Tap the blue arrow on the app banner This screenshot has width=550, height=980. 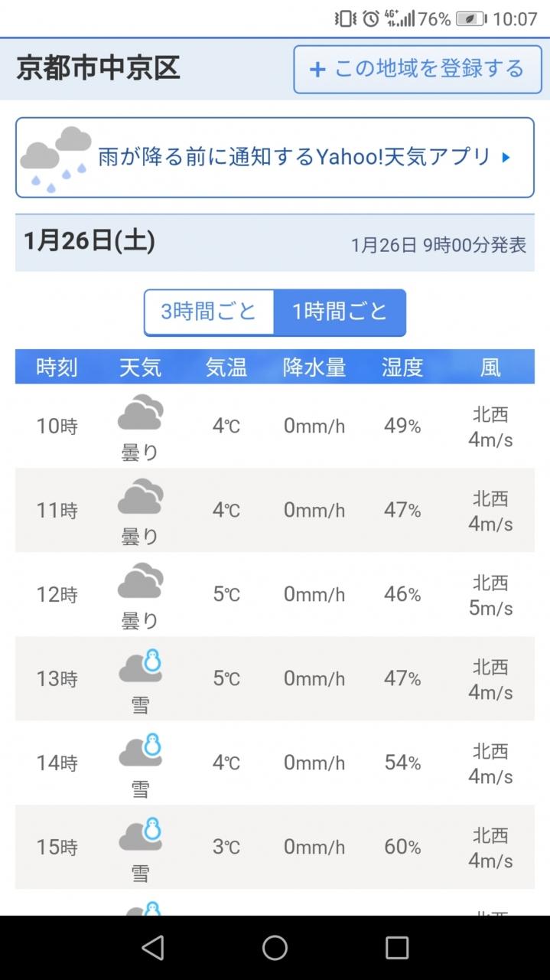point(506,158)
